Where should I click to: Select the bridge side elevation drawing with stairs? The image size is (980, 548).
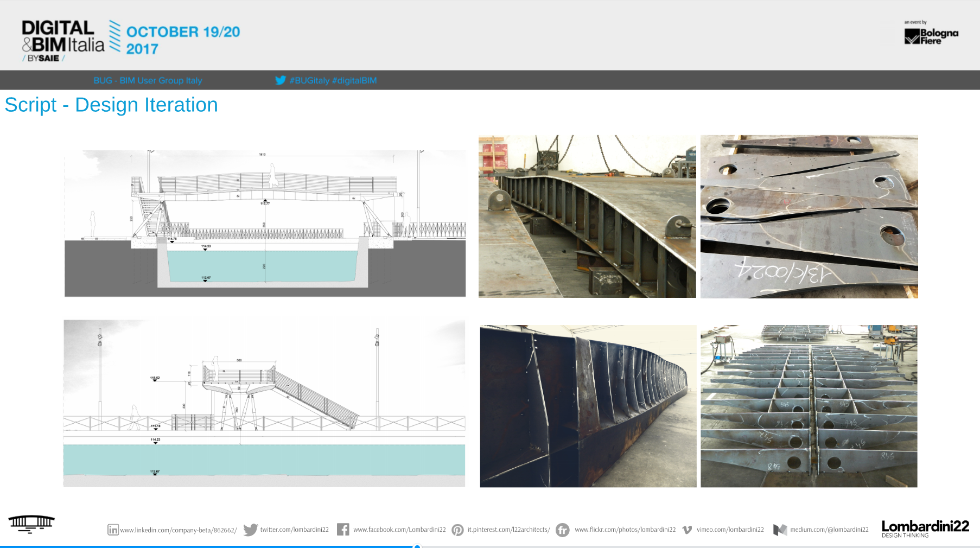click(264, 403)
